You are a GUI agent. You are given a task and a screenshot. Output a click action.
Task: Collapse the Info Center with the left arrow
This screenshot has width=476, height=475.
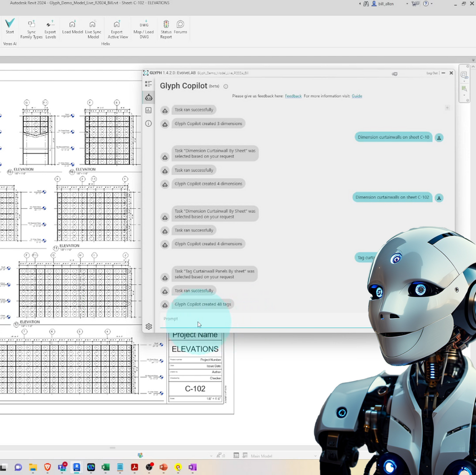tap(360, 4)
